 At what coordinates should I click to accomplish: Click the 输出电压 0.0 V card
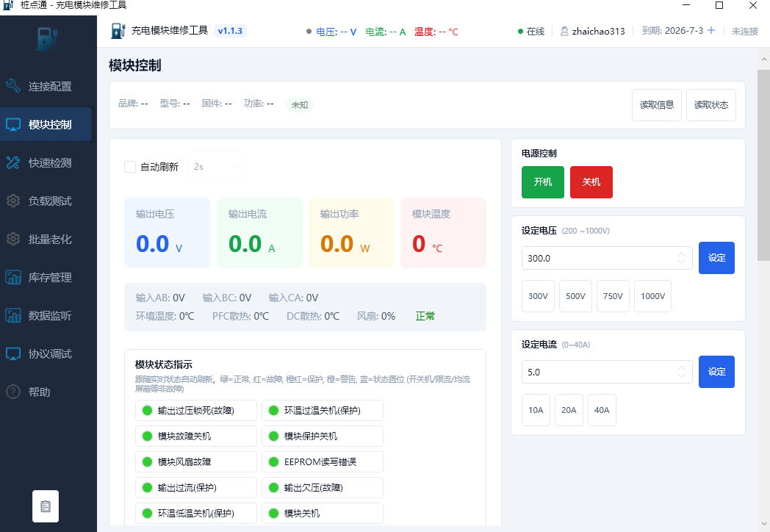pyautogui.click(x=168, y=233)
